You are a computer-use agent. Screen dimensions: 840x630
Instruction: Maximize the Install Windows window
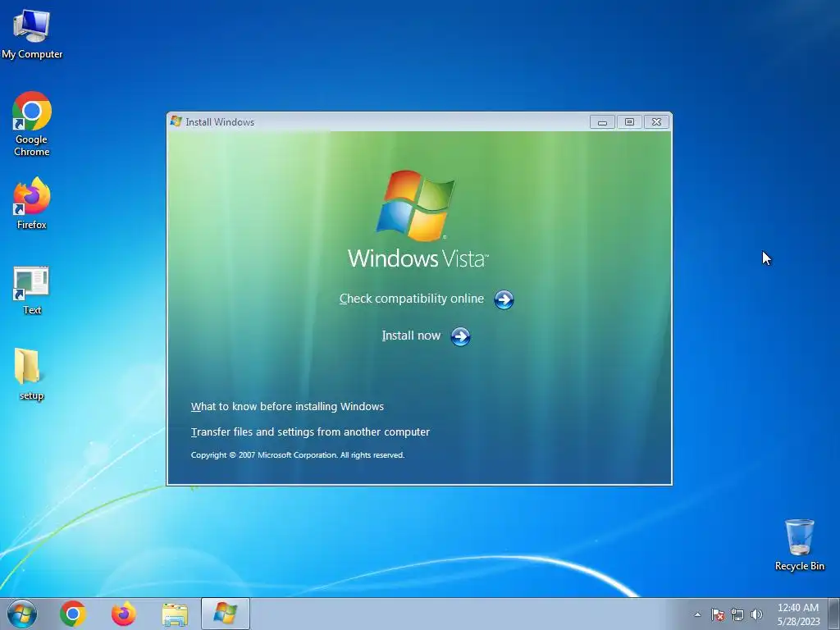click(x=629, y=122)
